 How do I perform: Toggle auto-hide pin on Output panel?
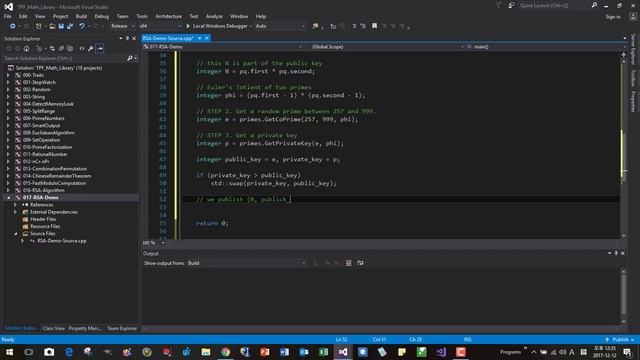coord(616,253)
